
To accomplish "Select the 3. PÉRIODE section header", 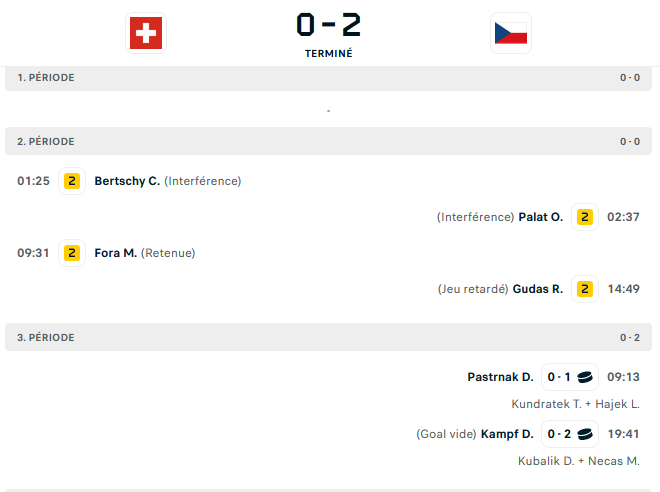I will [x=328, y=337].
